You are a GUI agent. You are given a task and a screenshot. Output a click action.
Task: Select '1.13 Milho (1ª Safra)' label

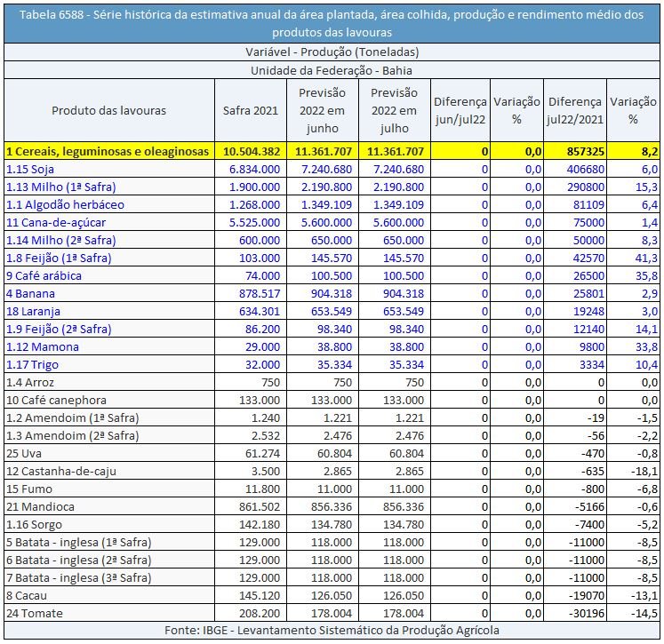61,187
